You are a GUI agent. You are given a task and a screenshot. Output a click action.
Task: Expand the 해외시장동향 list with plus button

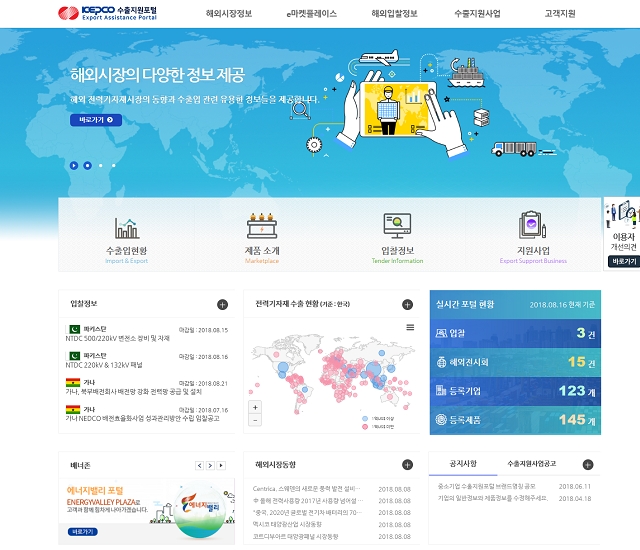click(x=407, y=465)
